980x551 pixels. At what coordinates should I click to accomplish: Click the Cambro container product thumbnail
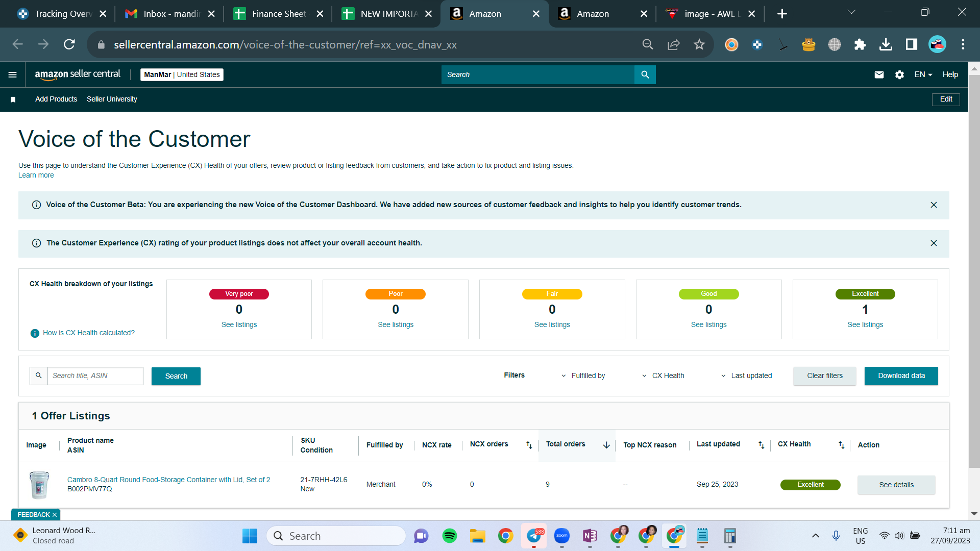pyautogui.click(x=39, y=485)
